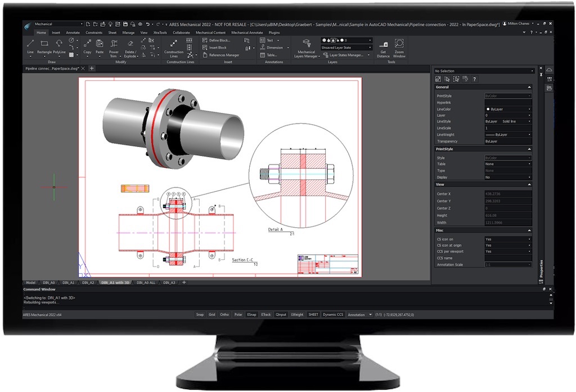The image size is (576, 392).
Task: Click the help question mark in Properties panel
Action: point(474,79)
